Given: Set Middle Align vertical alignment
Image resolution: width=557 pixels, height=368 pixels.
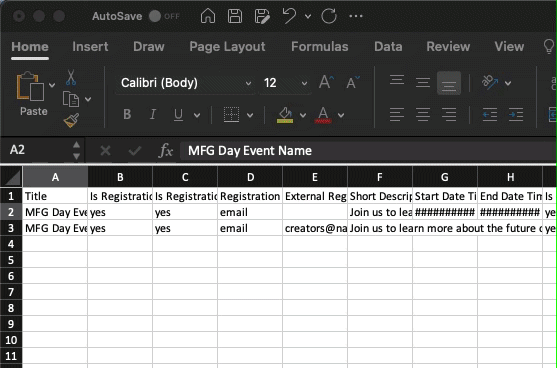Looking at the screenshot, I should click(423, 83).
